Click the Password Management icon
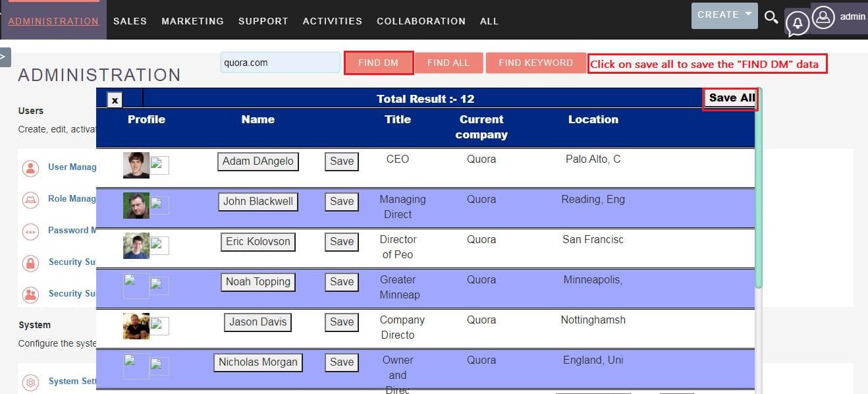The image size is (868, 394). pos(30,231)
